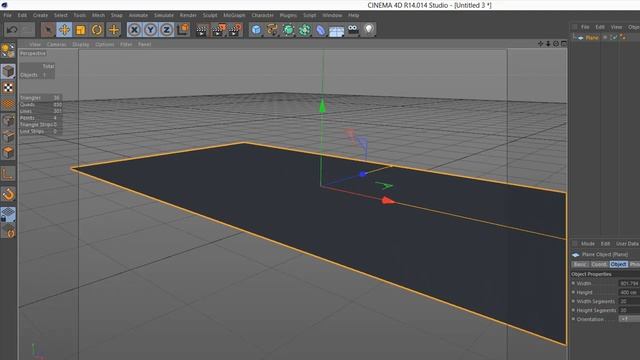
Task: Click the Height value field showing 400 cm
Action: [x=629, y=292]
